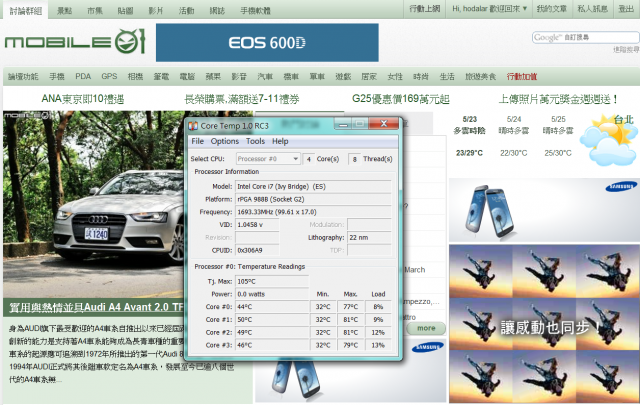Open the Tools menu in Core Temp
This screenshot has height=405, width=640.
[x=256, y=141]
